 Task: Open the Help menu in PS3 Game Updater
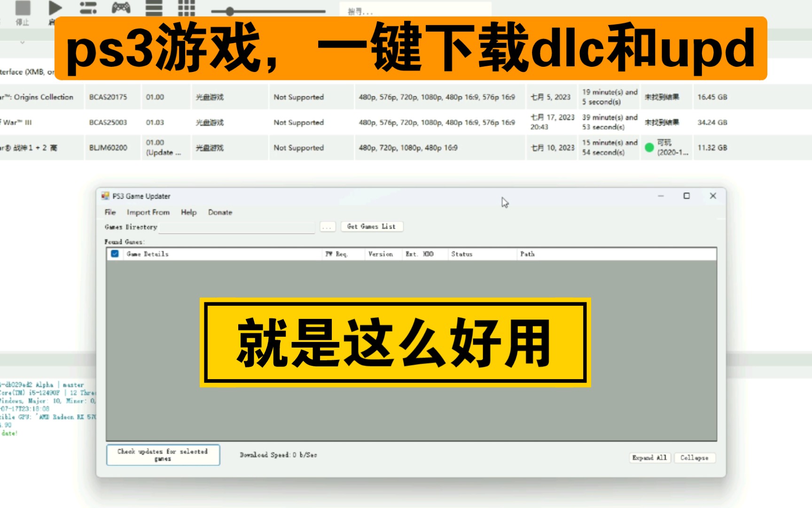(188, 212)
